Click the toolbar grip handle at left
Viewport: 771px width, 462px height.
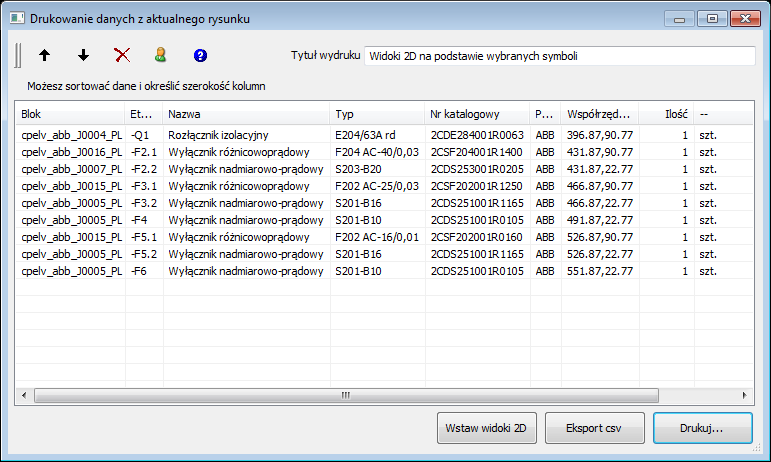point(18,56)
